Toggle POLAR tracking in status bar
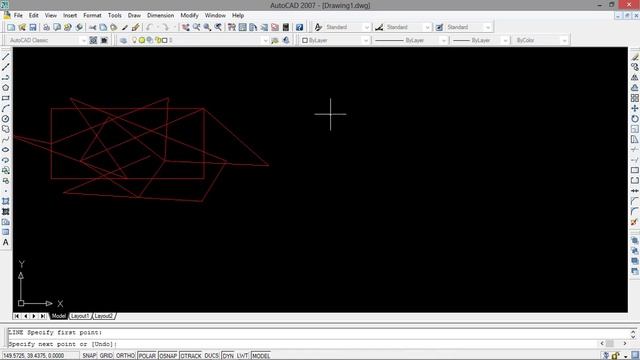 coord(147,356)
